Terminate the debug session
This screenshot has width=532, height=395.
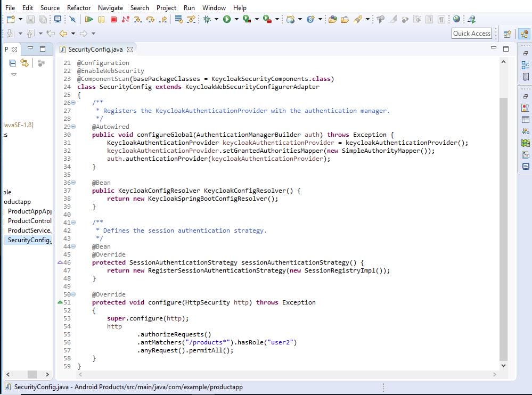point(113,20)
